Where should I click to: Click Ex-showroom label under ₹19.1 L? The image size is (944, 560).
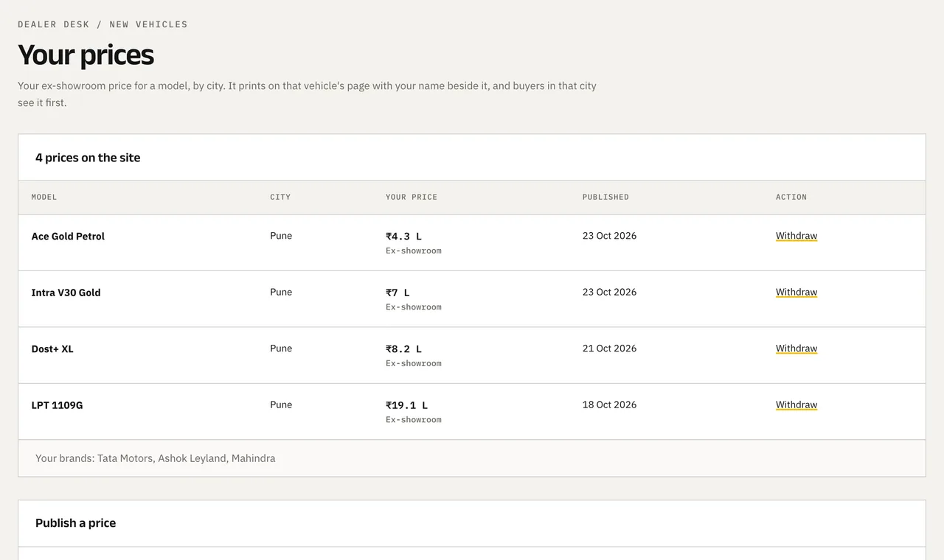(414, 420)
